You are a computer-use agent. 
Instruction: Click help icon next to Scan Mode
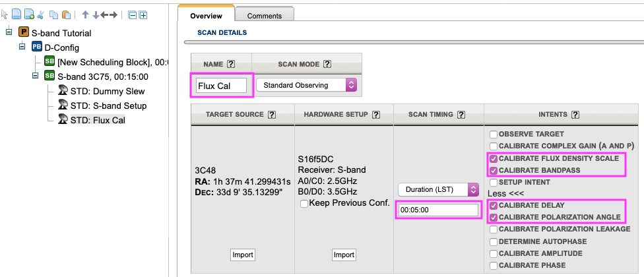[327, 64]
